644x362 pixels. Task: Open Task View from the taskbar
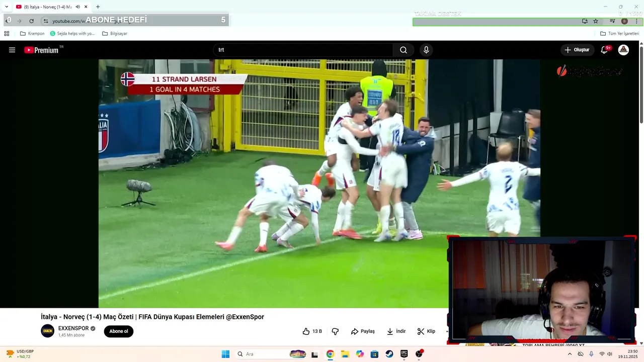pyautogui.click(x=315, y=354)
